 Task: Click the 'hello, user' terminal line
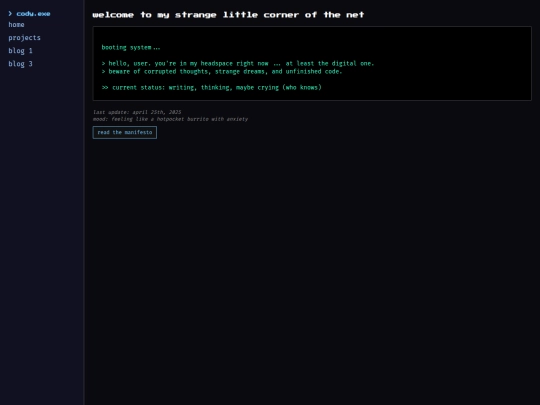click(x=238, y=63)
